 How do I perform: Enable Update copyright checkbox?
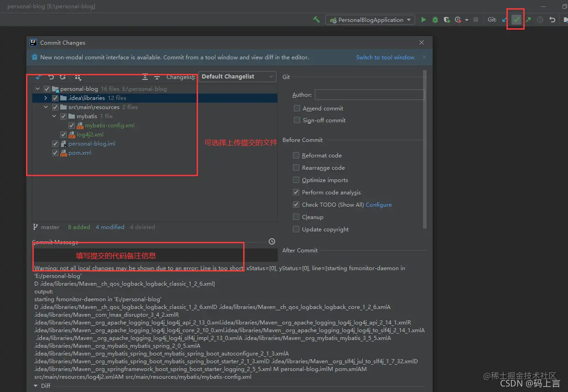(x=296, y=230)
